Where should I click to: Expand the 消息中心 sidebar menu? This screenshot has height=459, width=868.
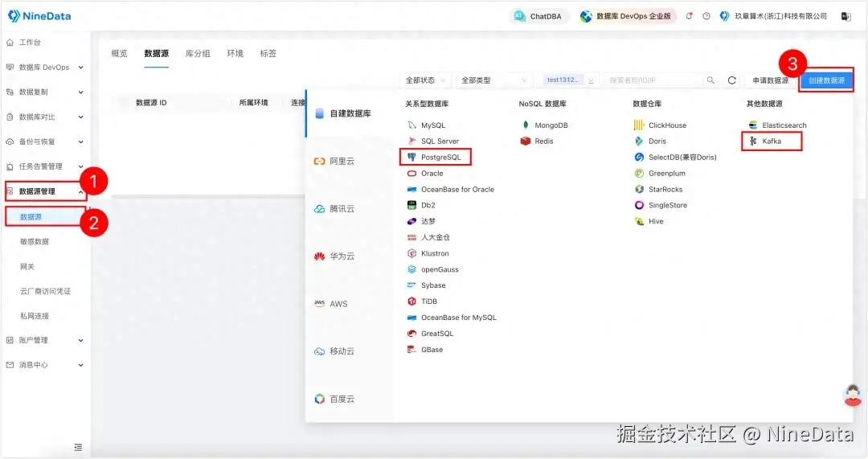tap(45, 365)
